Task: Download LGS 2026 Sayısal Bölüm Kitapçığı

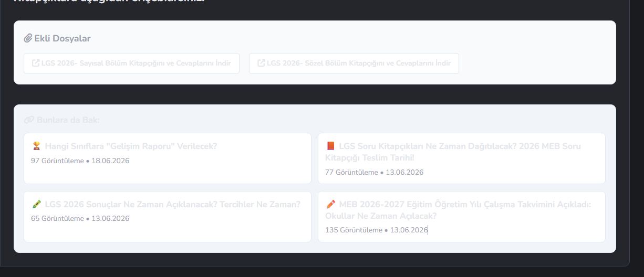Action: [131, 63]
